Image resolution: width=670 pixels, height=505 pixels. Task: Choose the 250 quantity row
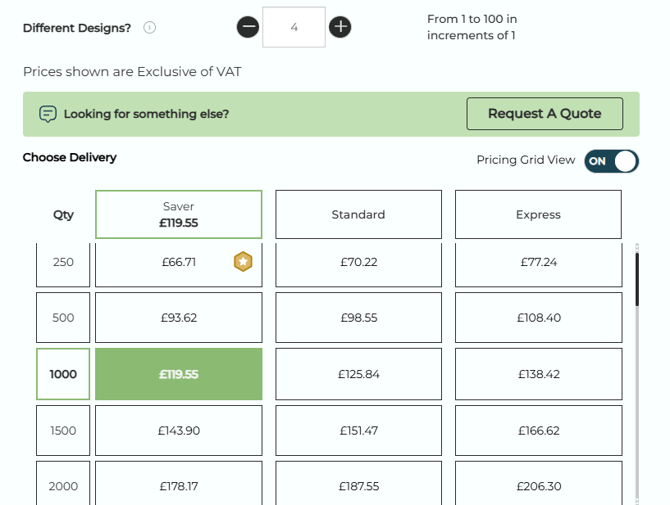[63, 263]
